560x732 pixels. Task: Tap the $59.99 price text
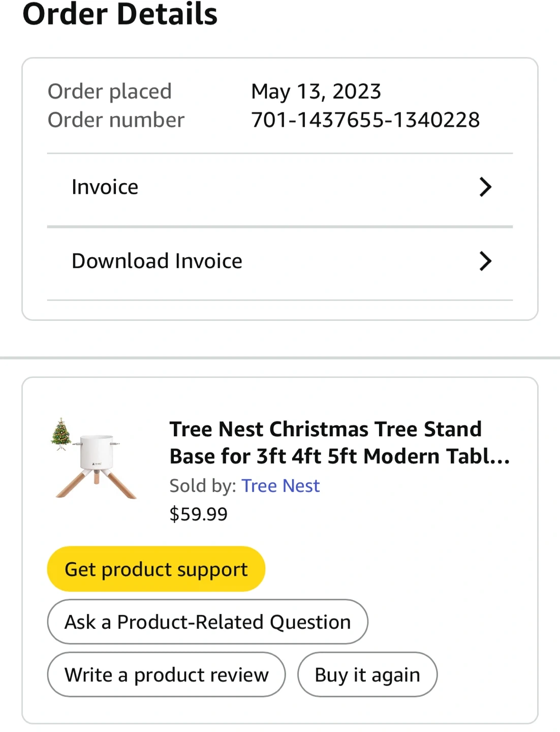[x=198, y=514]
